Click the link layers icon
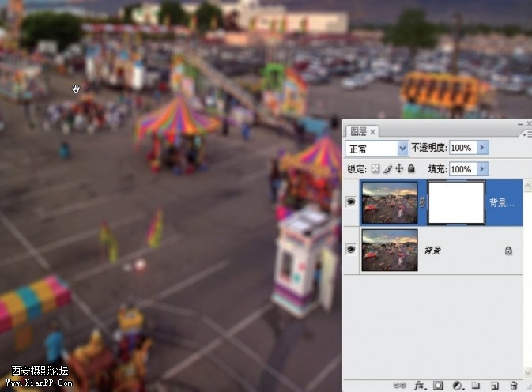 pos(400,386)
